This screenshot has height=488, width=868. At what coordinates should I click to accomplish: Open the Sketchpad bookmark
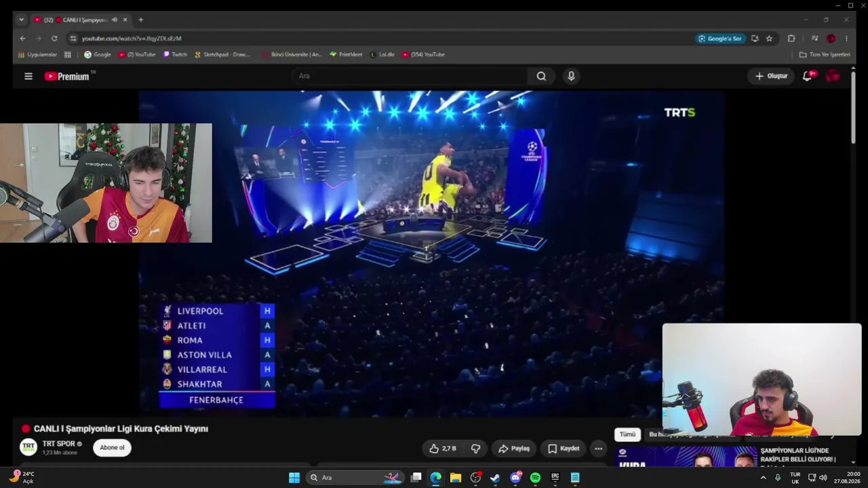pyautogui.click(x=222, y=54)
